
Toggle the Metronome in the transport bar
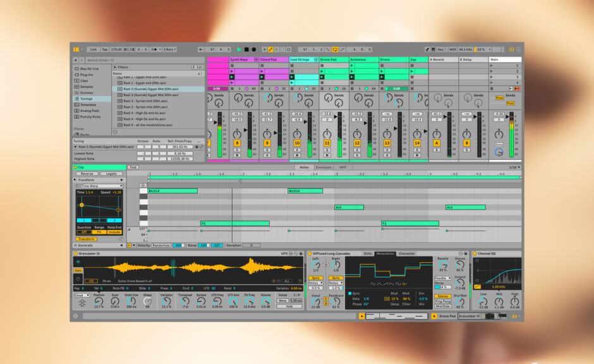(154, 48)
